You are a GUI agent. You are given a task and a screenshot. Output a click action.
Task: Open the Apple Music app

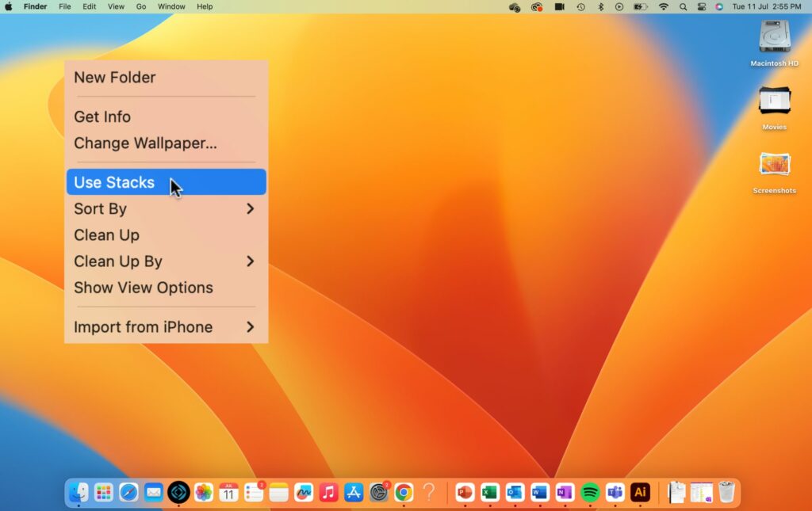[x=329, y=492]
